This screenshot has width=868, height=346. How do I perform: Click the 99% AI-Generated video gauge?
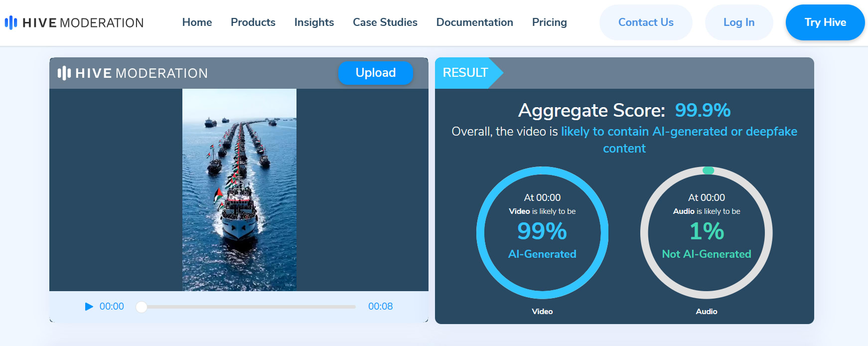pos(542,233)
